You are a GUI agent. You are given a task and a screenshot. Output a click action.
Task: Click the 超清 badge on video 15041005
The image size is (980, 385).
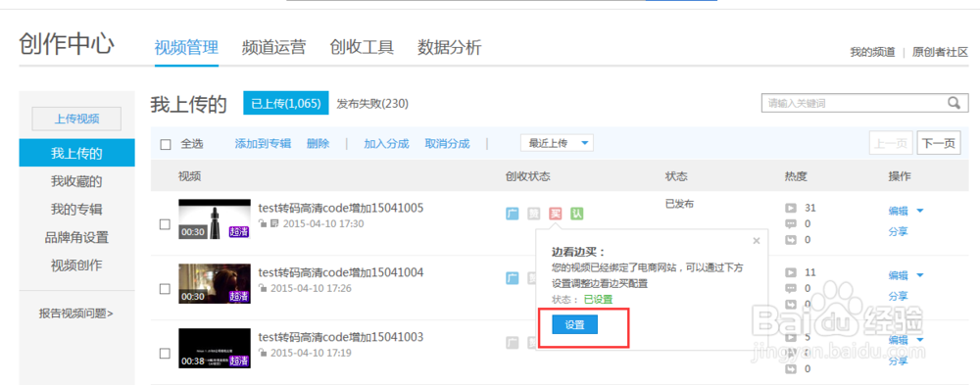(x=239, y=232)
